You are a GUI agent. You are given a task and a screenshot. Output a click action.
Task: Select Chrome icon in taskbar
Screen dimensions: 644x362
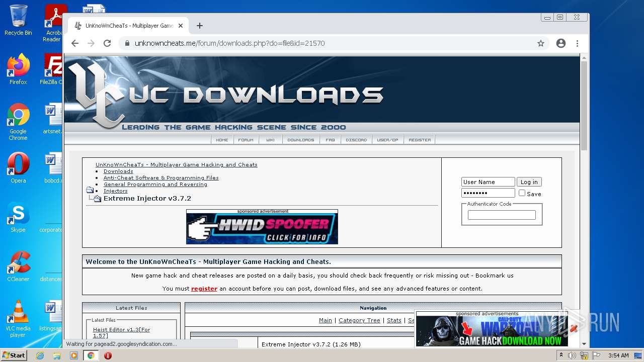[91, 355]
